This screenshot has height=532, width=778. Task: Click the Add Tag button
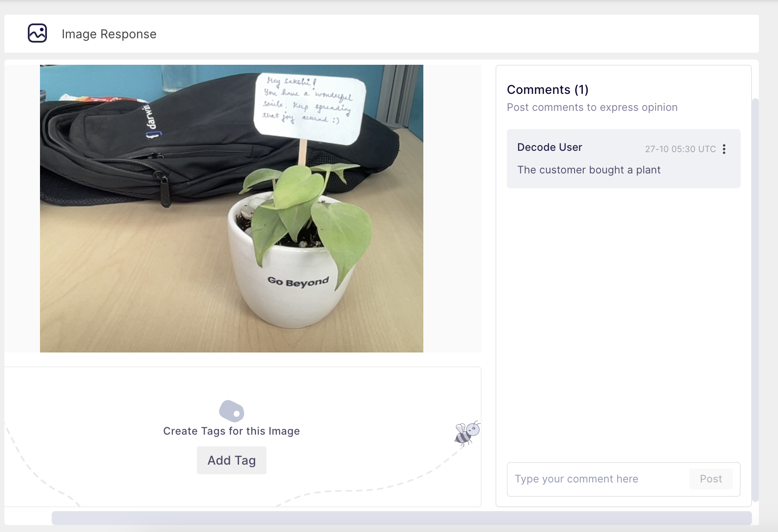(x=232, y=460)
